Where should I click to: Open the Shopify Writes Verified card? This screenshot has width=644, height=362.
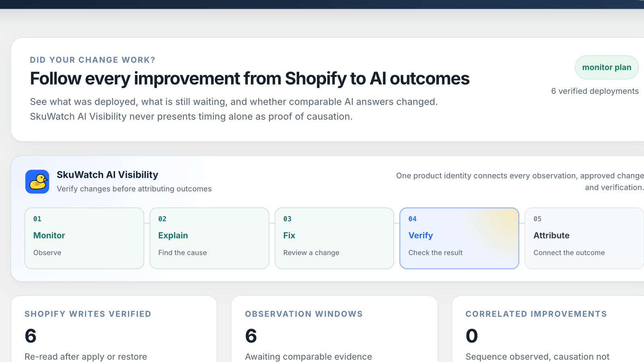114,329
